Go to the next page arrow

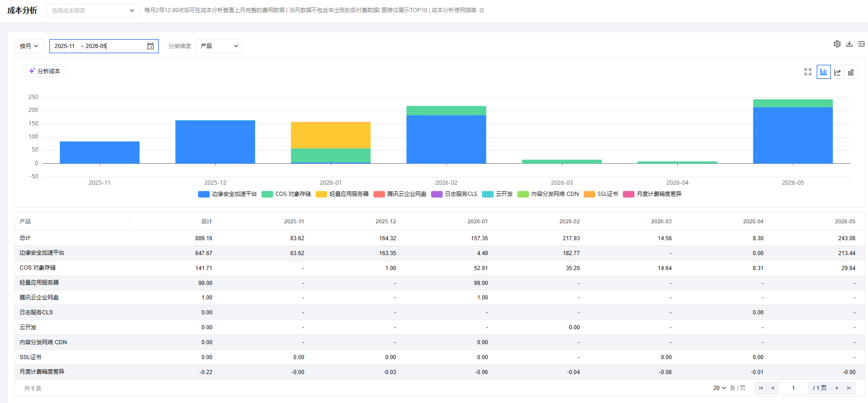pos(837,388)
